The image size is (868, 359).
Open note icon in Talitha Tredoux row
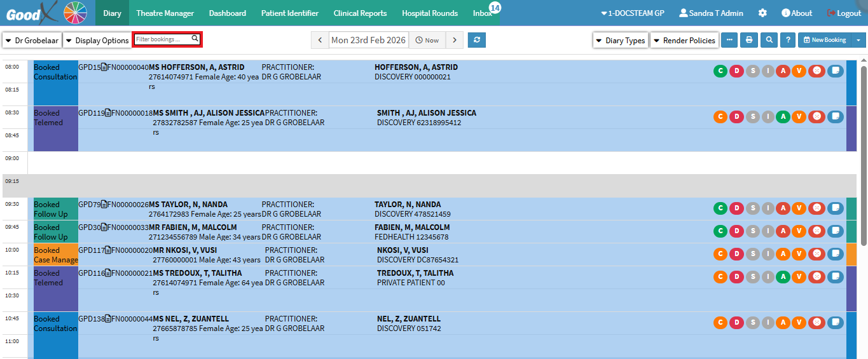pos(836,276)
